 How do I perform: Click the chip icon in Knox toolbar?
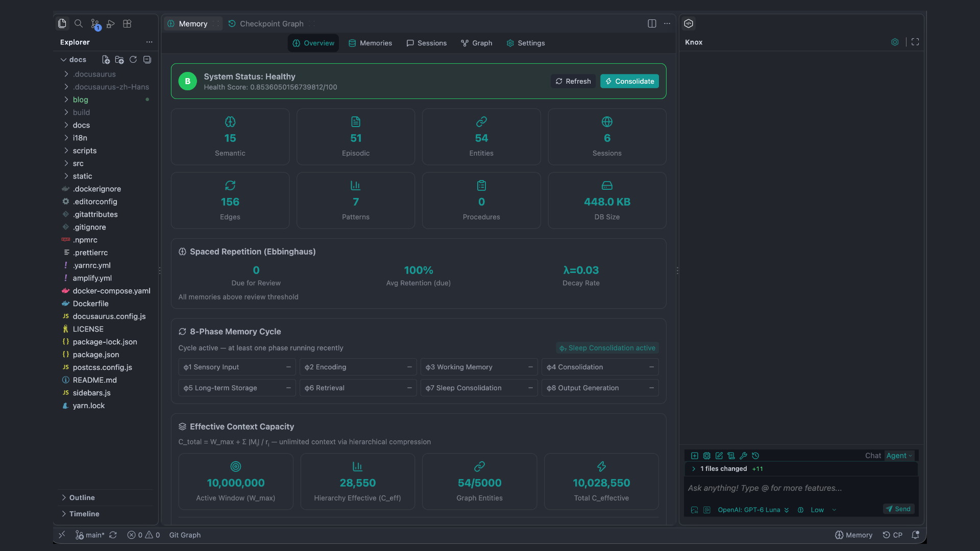click(x=707, y=456)
